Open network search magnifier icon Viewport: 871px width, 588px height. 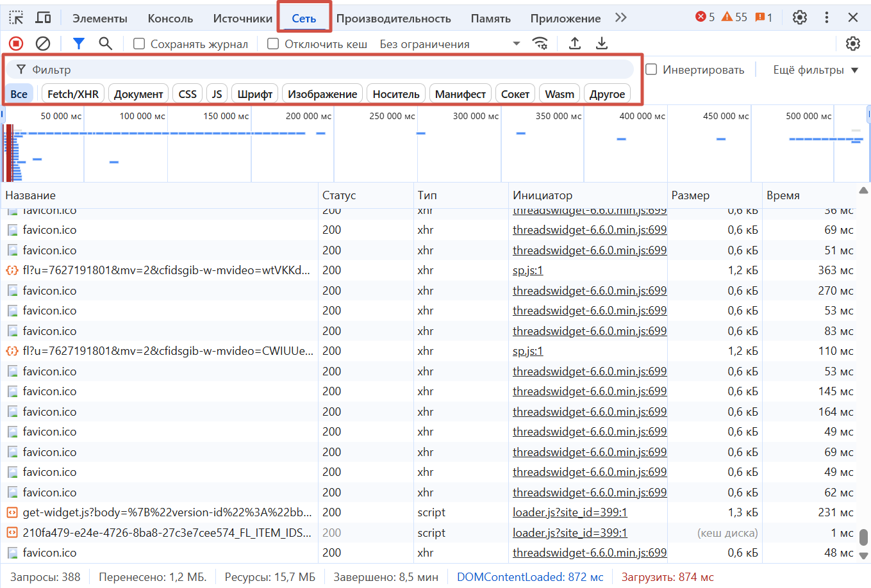click(106, 44)
